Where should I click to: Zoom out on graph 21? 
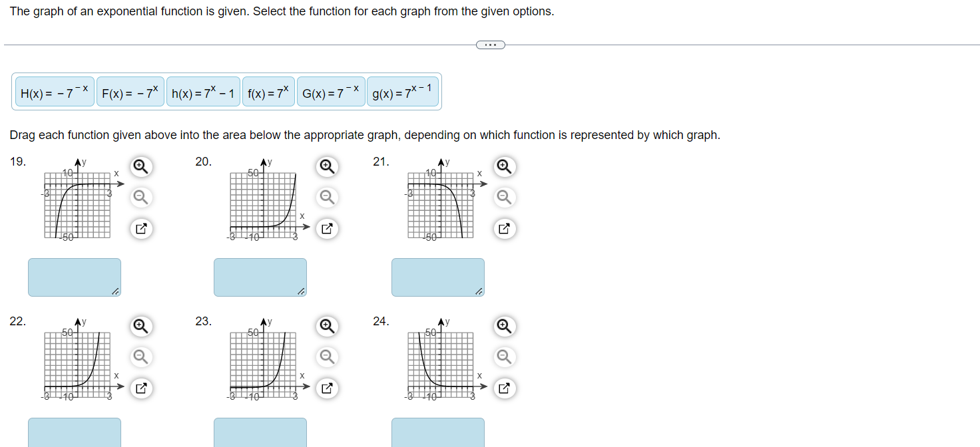(504, 198)
